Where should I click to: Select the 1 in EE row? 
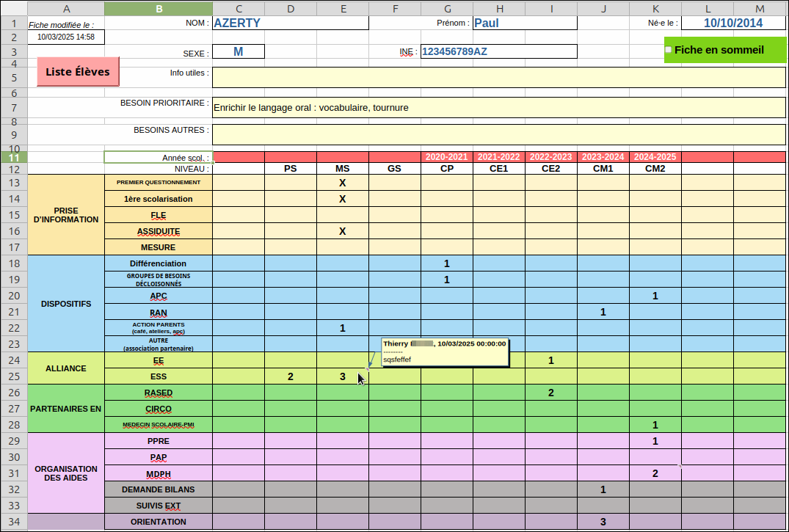(551, 360)
